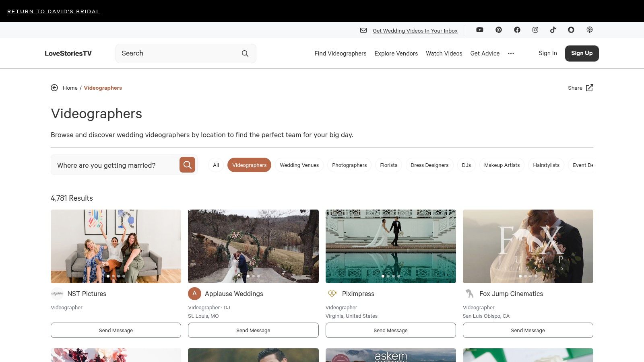Viewport: 644px width, 362px height.
Task: Click the back arrow beside Home breadcrumb
Action: pyautogui.click(x=54, y=88)
